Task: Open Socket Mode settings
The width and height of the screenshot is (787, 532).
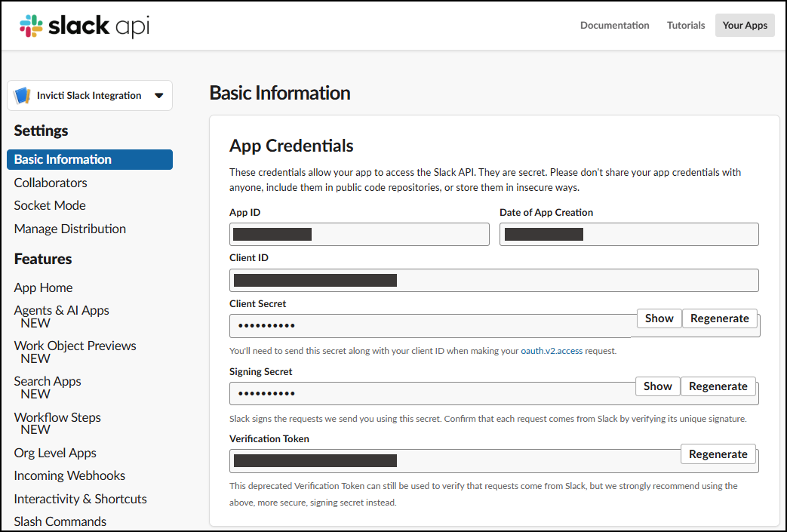Action: (50, 205)
